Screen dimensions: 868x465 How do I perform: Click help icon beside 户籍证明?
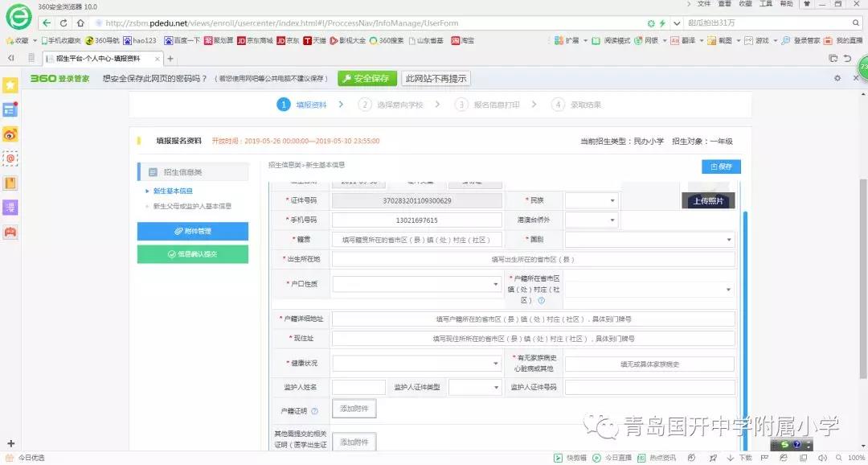tap(314, 411)
